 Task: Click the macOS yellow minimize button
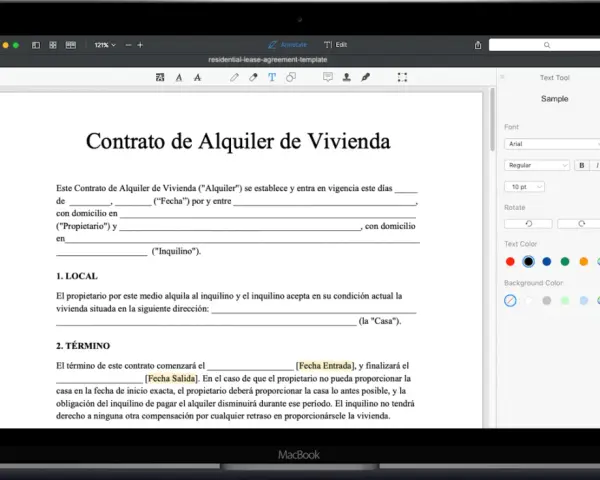tap(5, 45)
